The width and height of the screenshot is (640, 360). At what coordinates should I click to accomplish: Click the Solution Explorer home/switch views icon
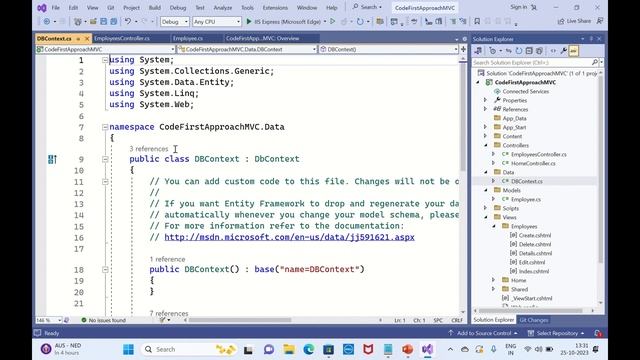tap(478, 51)
